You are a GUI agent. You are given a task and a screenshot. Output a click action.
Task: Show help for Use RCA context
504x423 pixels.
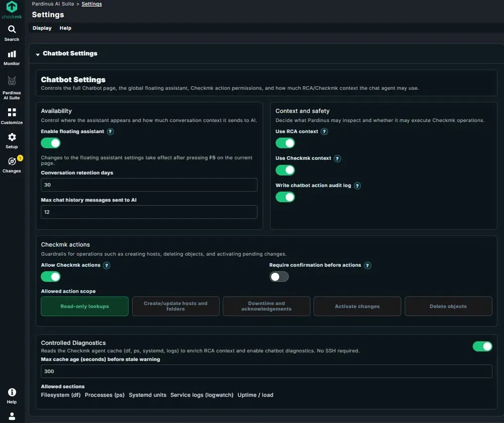click(324, 132)
